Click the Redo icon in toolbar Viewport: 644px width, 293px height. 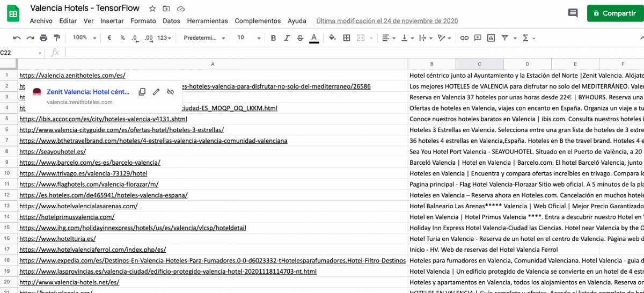[30, 38]
